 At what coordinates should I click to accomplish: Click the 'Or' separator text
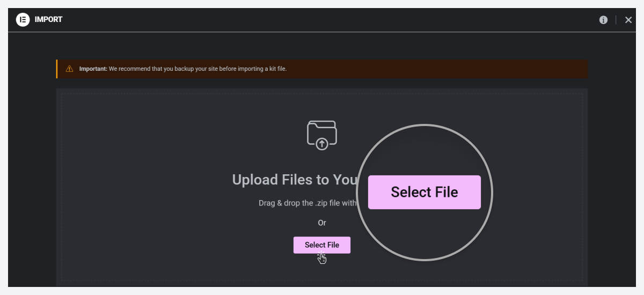[322, 223]
